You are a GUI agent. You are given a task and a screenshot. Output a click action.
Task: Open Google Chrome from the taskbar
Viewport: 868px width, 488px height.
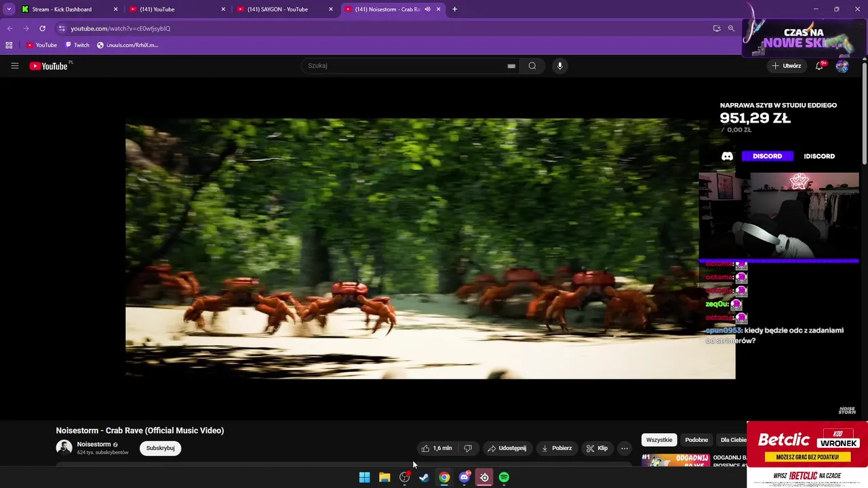[x=444, y=477]
